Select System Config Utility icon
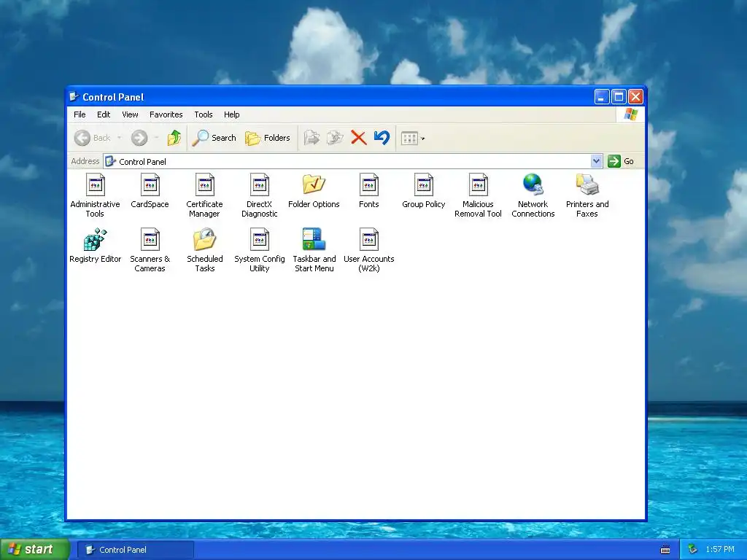This screenshot has width=747, height=560. click(260, 239)
